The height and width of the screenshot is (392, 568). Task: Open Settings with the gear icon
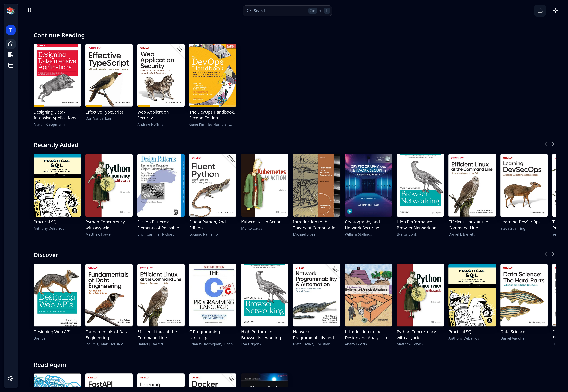pyautogui.click(x=11, y=379)
